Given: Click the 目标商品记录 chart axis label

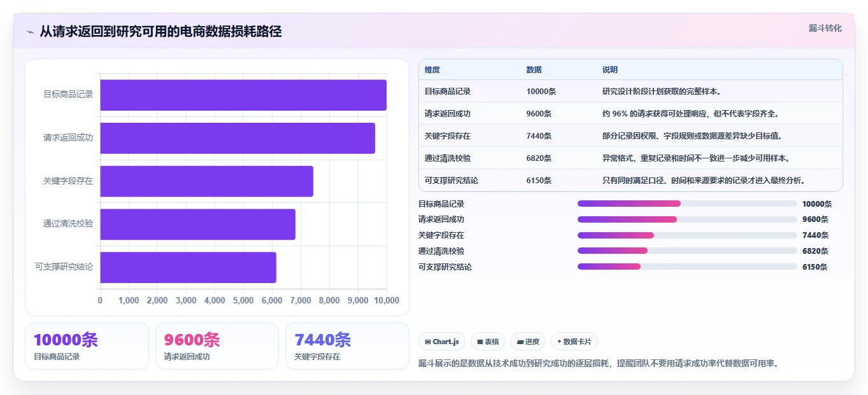Looking at the screenshot, I should pyautogui.click(x=68, y=94).
